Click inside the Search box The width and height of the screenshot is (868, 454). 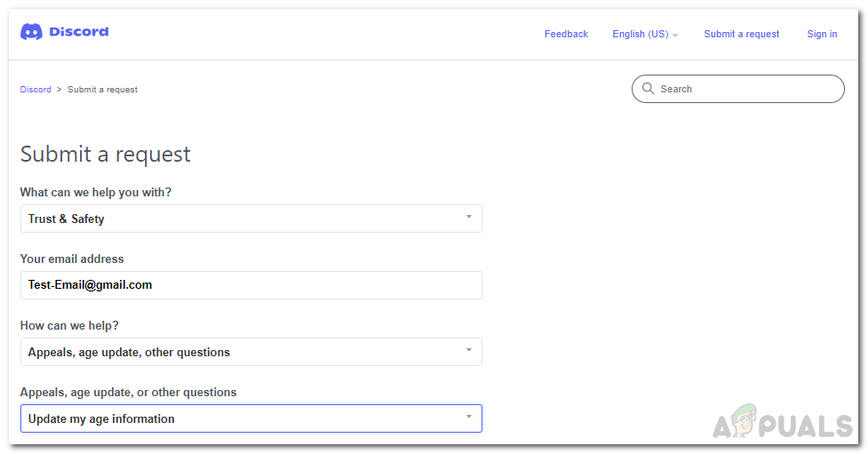point(746,89)
